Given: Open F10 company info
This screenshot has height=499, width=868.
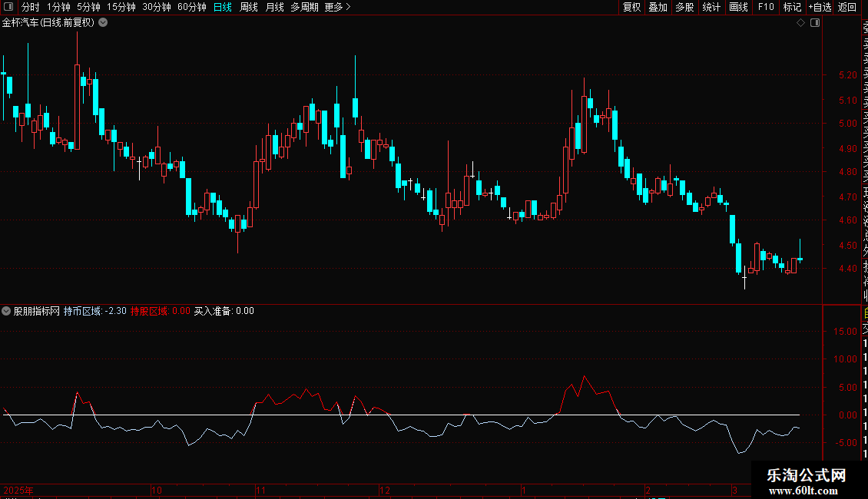Looking at the screenshot, I should coord(766,7).
